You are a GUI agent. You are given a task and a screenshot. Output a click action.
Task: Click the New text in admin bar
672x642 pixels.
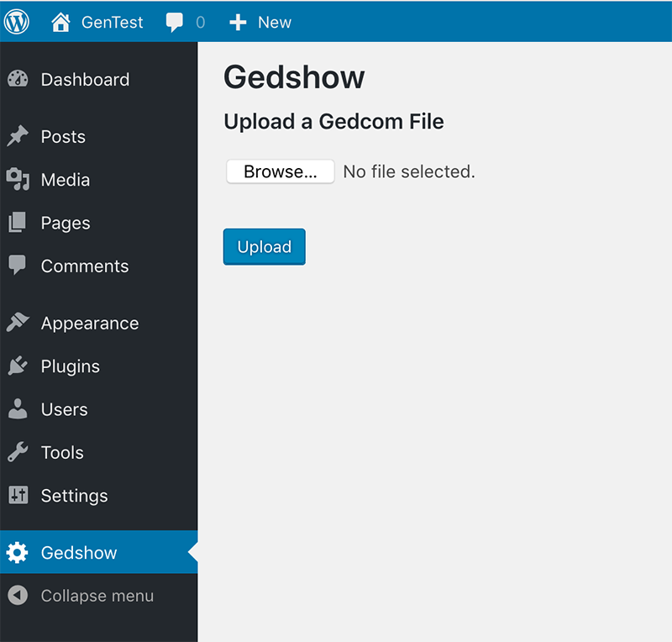[x=275, y=23]
